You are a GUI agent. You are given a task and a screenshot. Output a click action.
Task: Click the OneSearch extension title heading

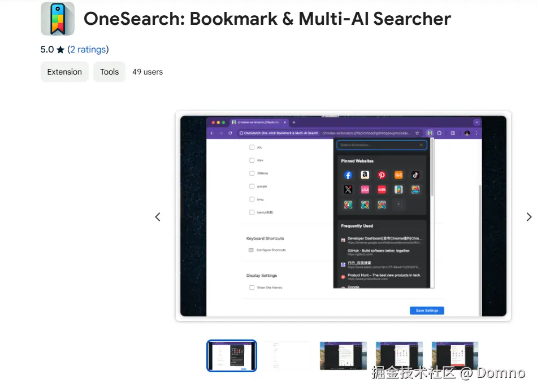[267, 19]
